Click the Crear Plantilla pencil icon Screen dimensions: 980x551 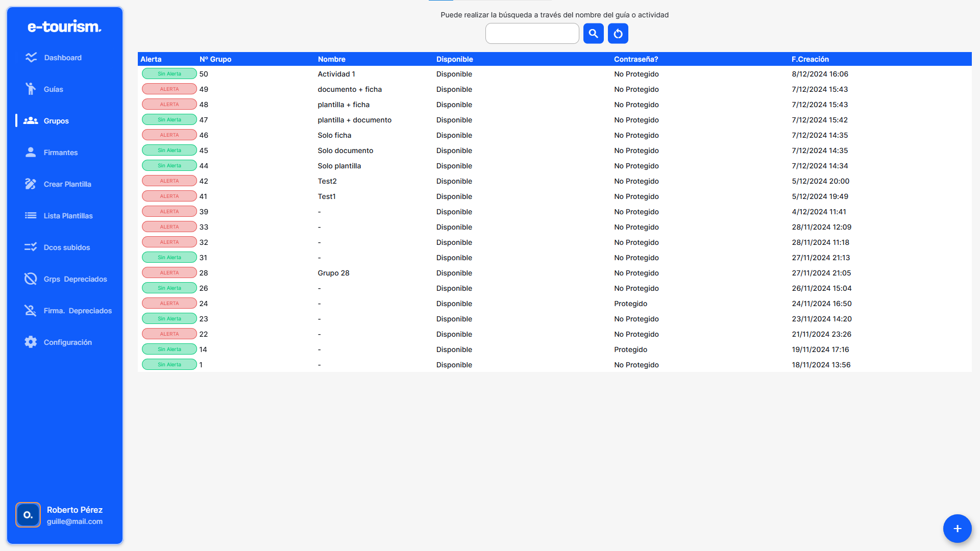(31, 184)
